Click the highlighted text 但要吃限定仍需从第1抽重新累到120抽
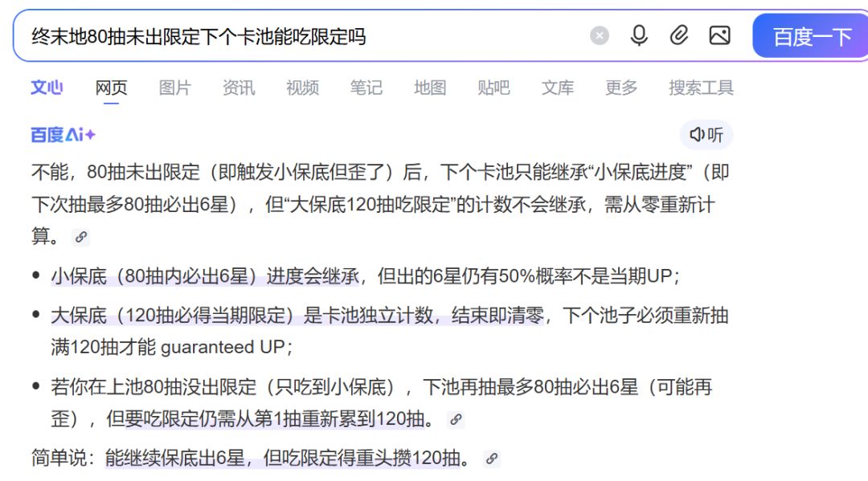Image resolution: width=868 pixels, height=481 pixels. [265, 419]
